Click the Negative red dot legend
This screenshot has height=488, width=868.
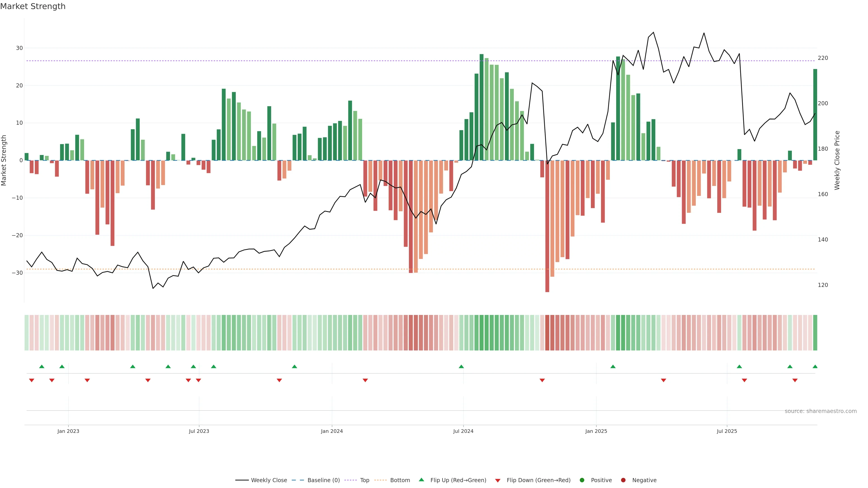click(623, 480)
